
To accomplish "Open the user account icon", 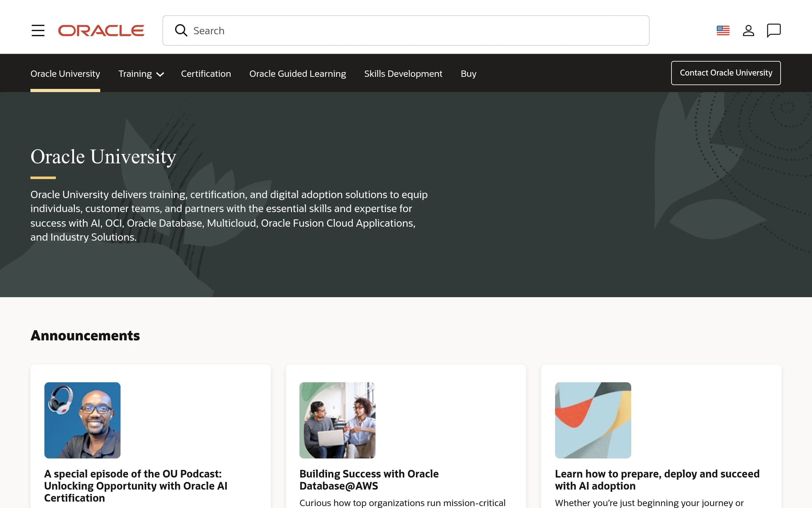I will (748, 30).
